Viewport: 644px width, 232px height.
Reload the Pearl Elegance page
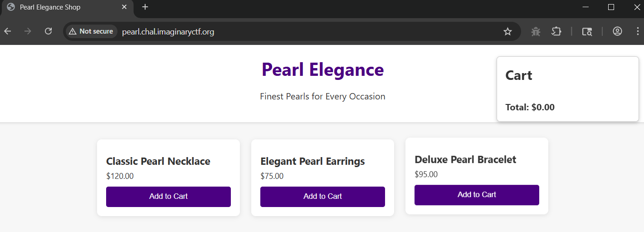pos(48,31)
